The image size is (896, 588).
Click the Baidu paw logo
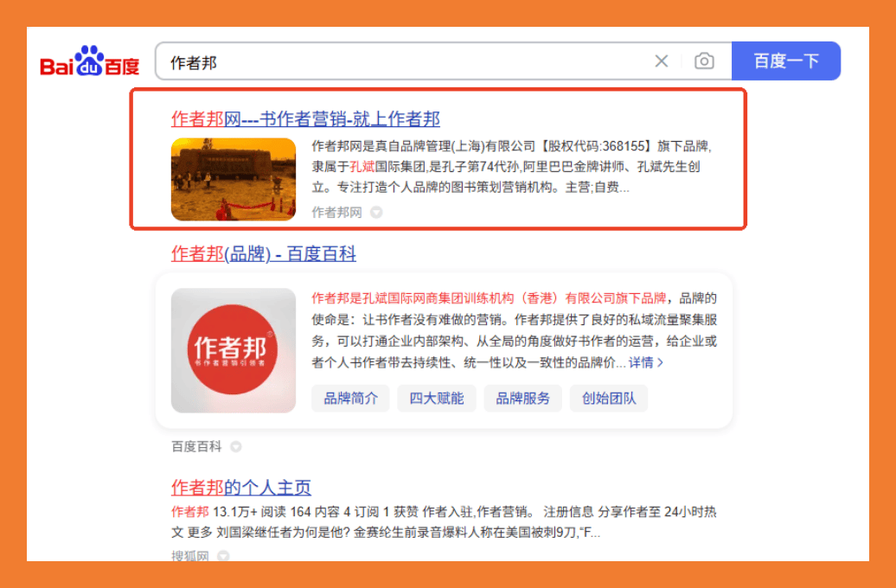point(90,61)
